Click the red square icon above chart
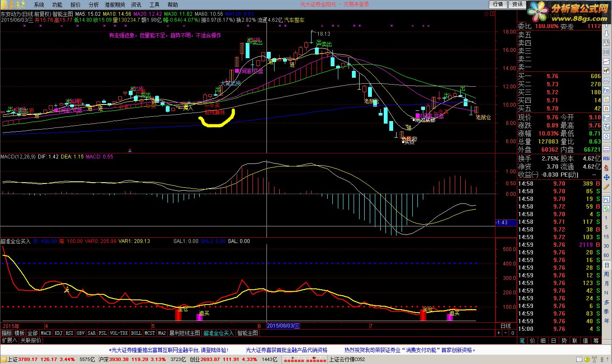The image size is (612, 364). pos(492,14)
